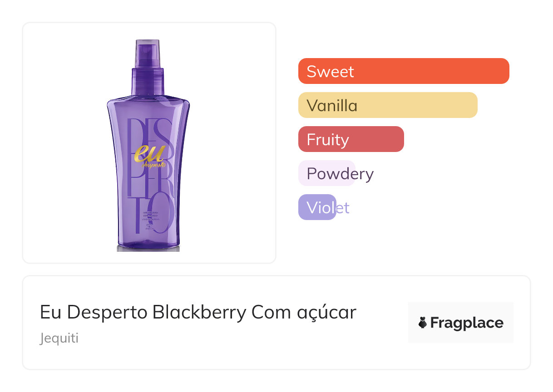Select the pale Powdery accord bar

pyautogui.click(x=326, y=173)
